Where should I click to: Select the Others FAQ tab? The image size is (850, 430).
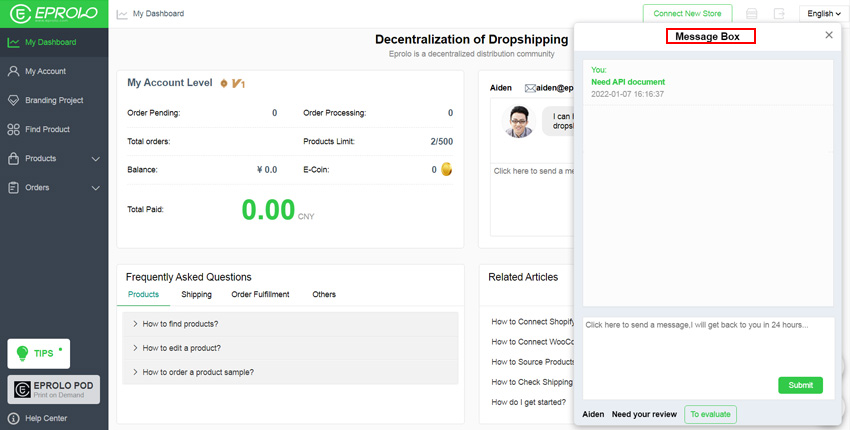324,294
